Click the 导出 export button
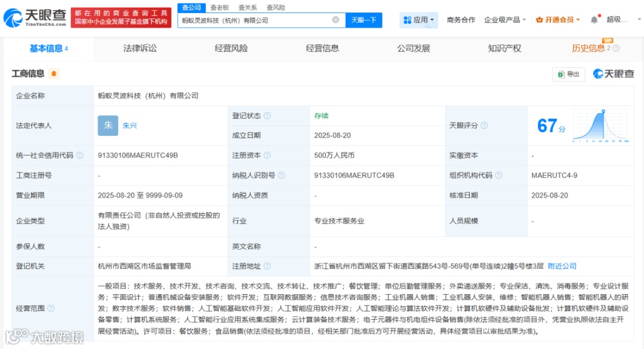Viewport: 644px width, 349px height. coord(568,74)
